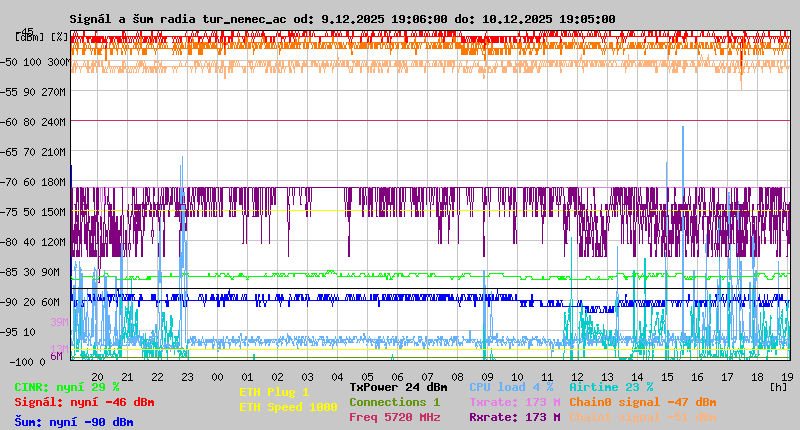Click the x-axis hour label '16'
The image size is (800, 430).
697,377
